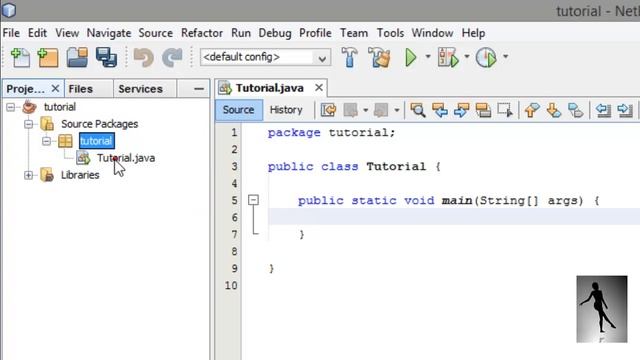Image resolution: width=640 pixels, height=360 pixels.
Task: Click the coffee cup project icon
Action: click(29, 107)
